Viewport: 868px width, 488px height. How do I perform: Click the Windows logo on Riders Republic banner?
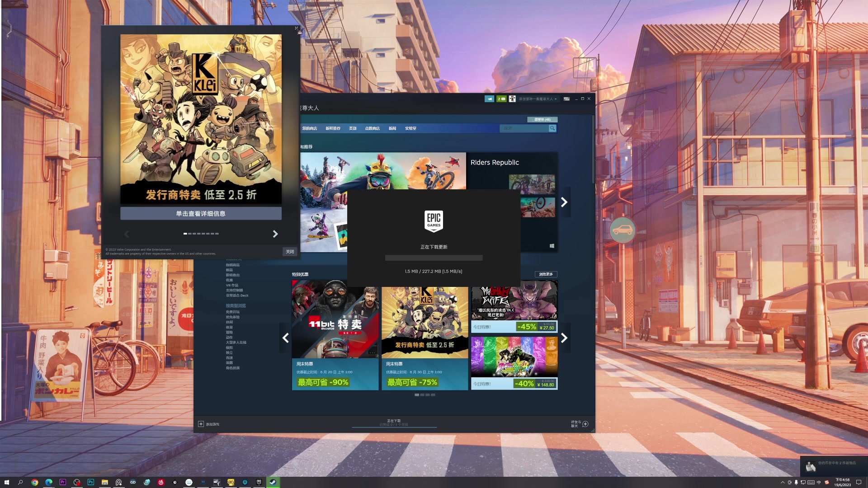pos(552,246)
